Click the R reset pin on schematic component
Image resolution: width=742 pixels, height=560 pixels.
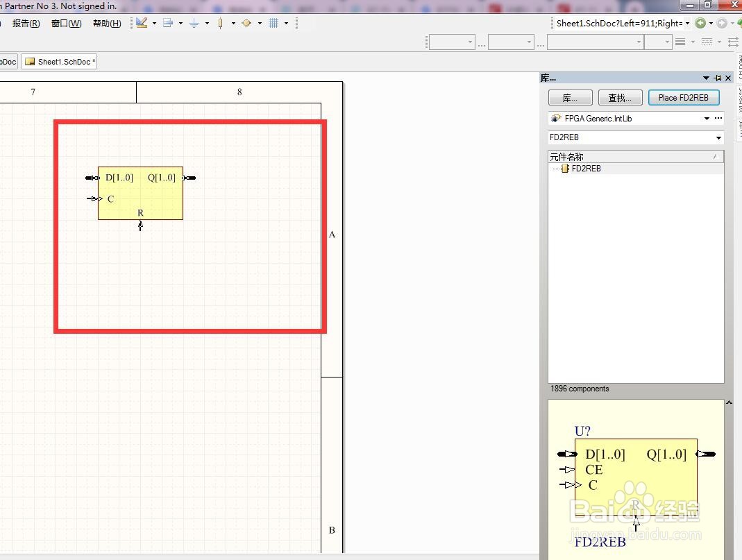(x=140, y=225)
